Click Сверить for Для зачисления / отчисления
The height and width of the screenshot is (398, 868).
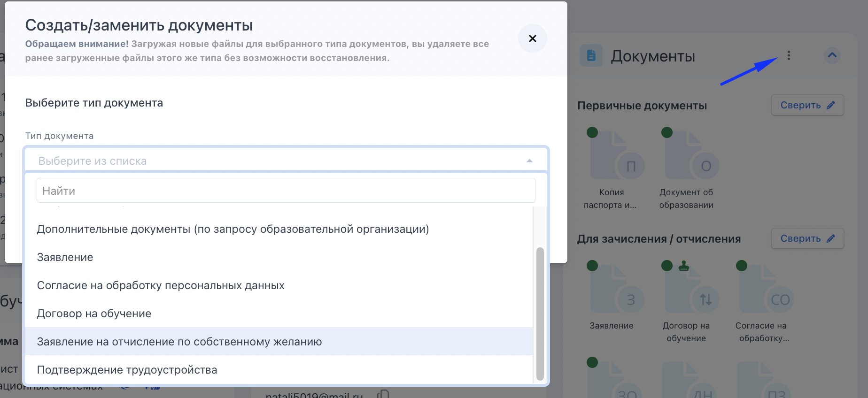click(807, 238)
